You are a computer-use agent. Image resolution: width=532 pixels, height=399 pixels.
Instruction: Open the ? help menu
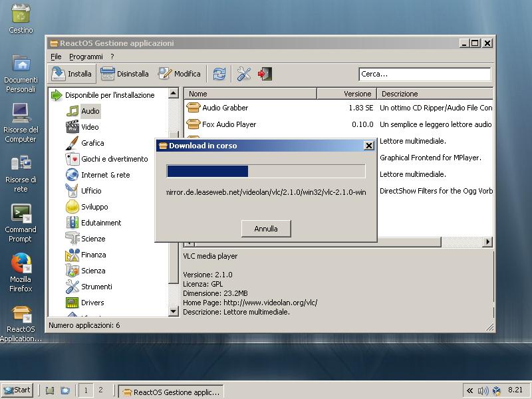pyautogui.click(x=112, y=57)
